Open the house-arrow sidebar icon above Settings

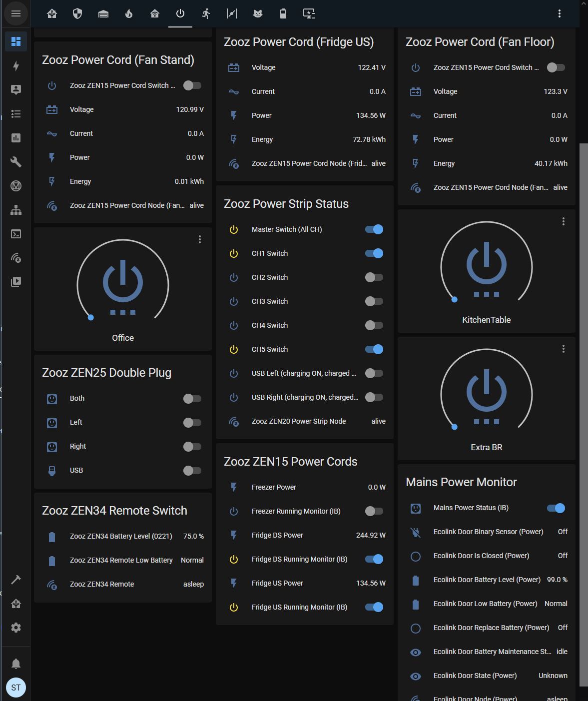coord(16,604)
